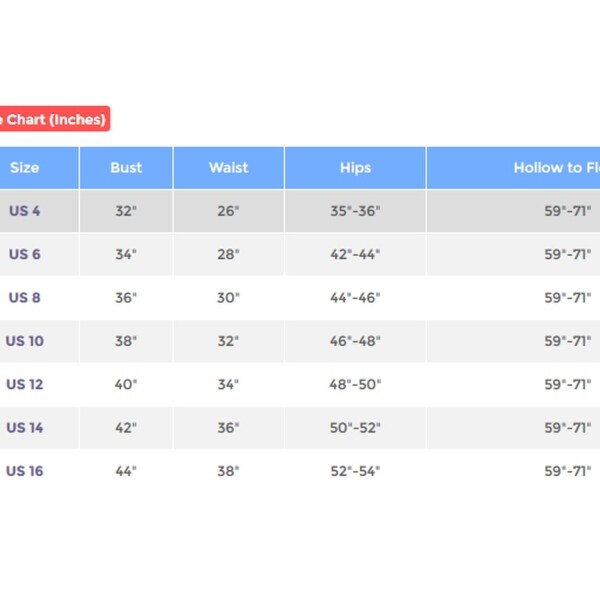Select the 35"-36" hips value
Screen dimensions: 600x600
355,211
